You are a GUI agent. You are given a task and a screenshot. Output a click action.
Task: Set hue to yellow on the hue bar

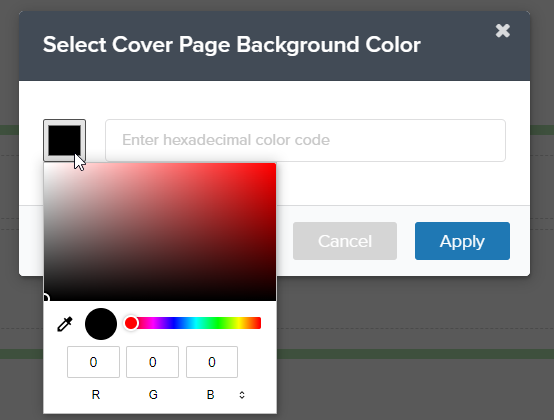click(240, 323)
